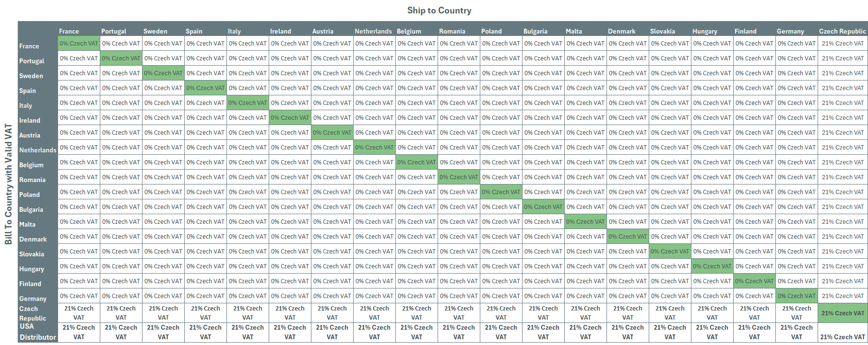Select the Czech Republic column header
The height and width of the screenshot is (345, 868).
(x=843, y=31)
